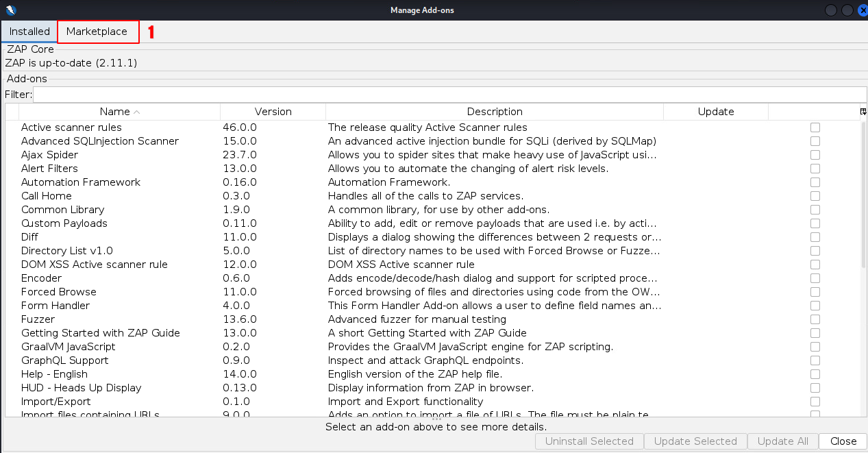The image size is (868, 453).
Task: Toggle the GraphQL Support checkbox
Action: pos(815,360)
